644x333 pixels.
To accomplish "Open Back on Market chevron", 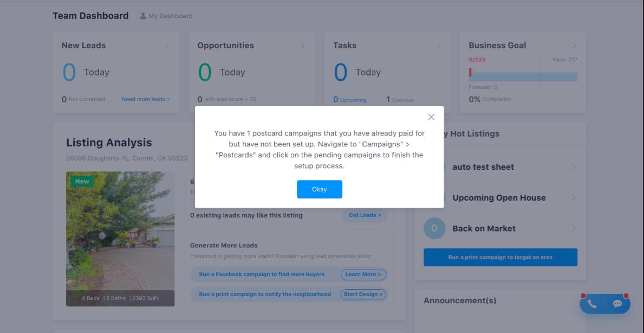I will tap(574, 228).
